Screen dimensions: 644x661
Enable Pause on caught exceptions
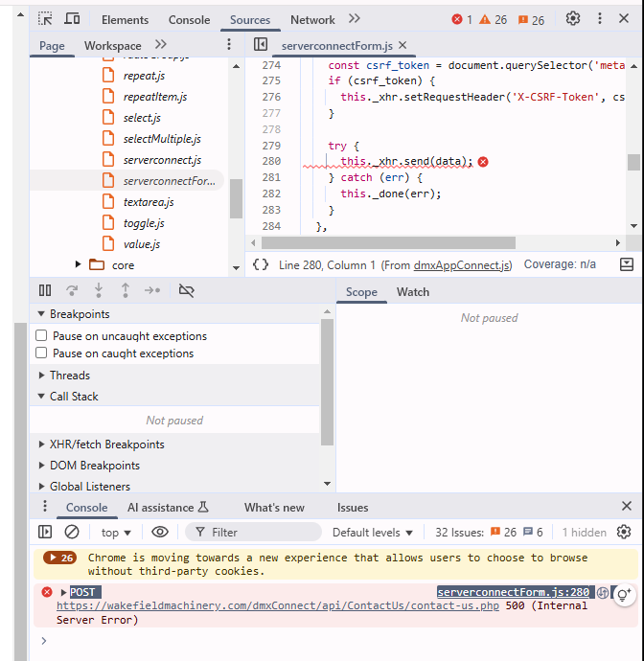click(x=41, y=353)
